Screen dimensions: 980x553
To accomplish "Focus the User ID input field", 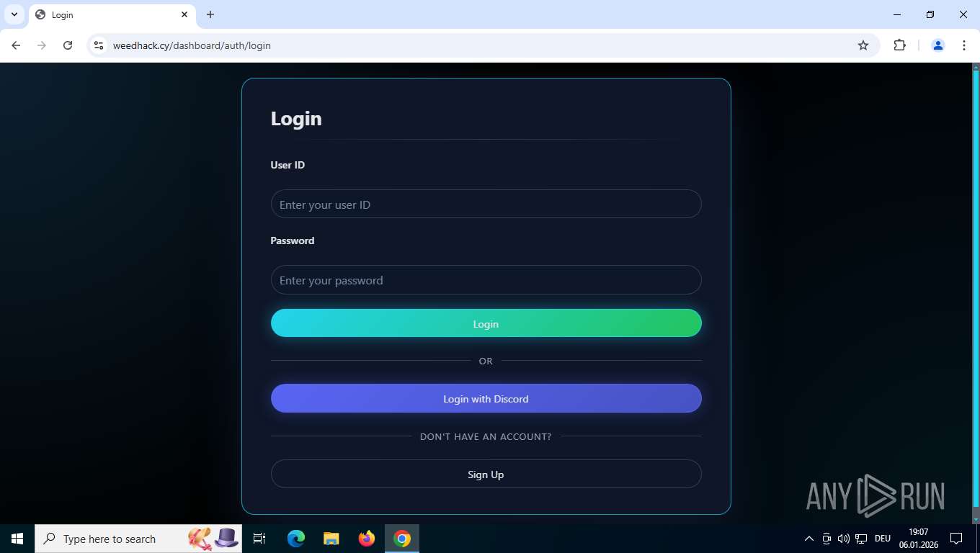I will point(486,204).
